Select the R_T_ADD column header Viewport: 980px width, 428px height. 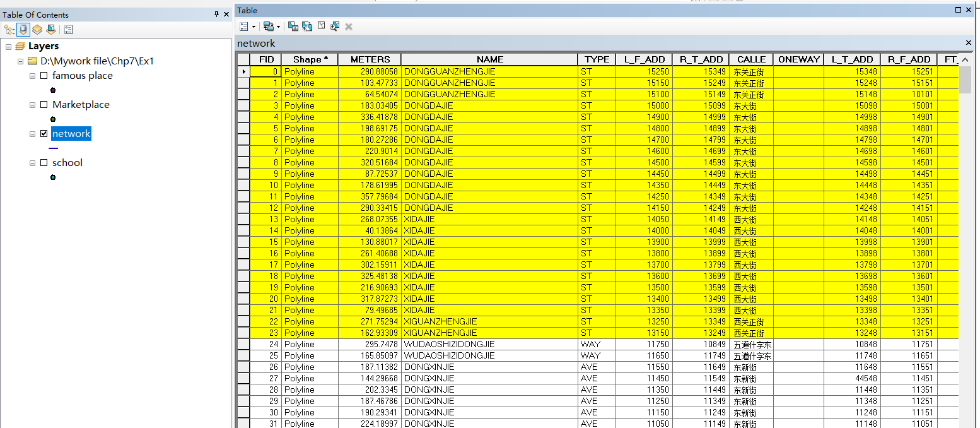click(701, 59)
